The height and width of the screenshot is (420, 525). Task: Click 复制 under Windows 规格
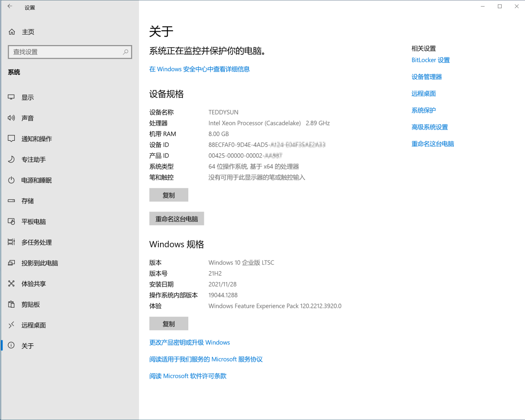[169, 324]
